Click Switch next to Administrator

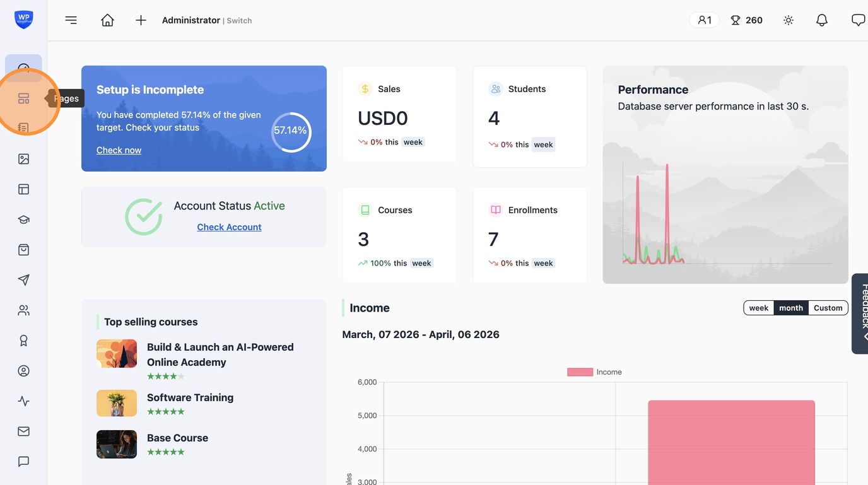point(239,21)
